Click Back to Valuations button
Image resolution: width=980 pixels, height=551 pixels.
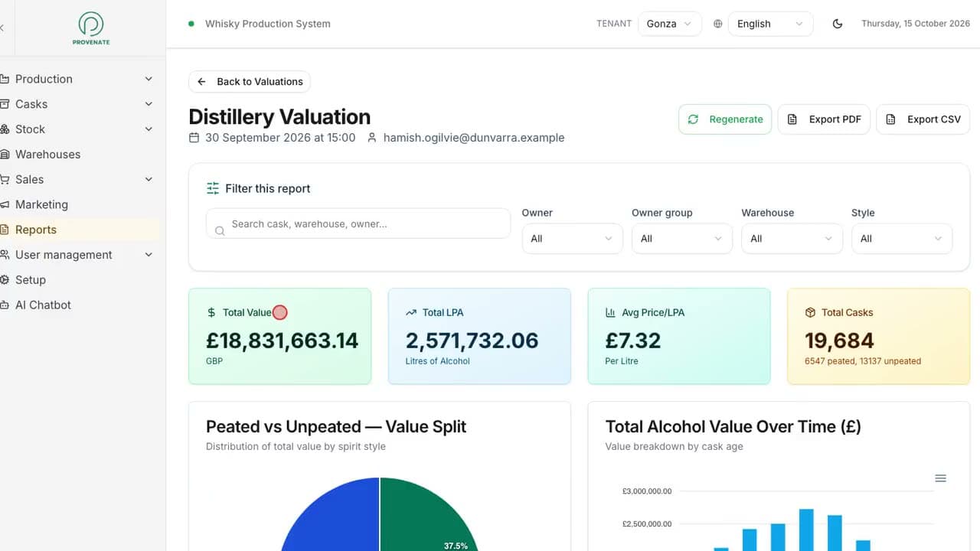pyautogui.click(x=250, y=82)
